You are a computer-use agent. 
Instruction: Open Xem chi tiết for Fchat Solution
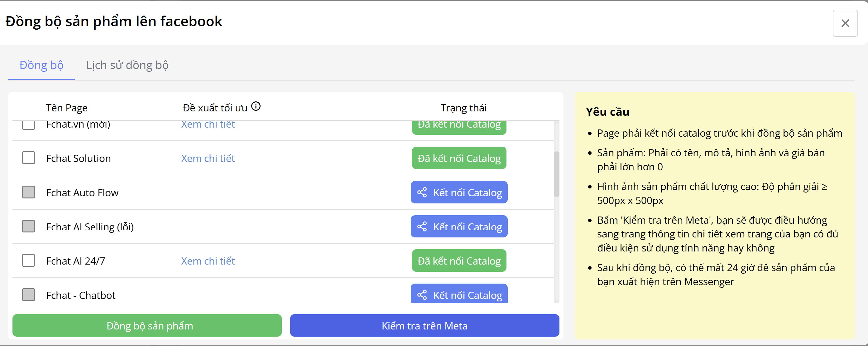tap(208, 158)
